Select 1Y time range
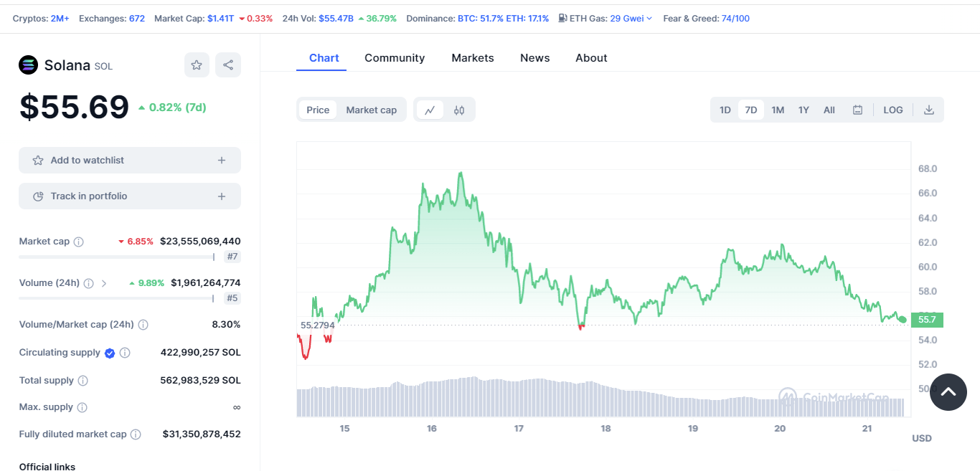The width and height of the screenshot is (980, 471). coord(804,110)
